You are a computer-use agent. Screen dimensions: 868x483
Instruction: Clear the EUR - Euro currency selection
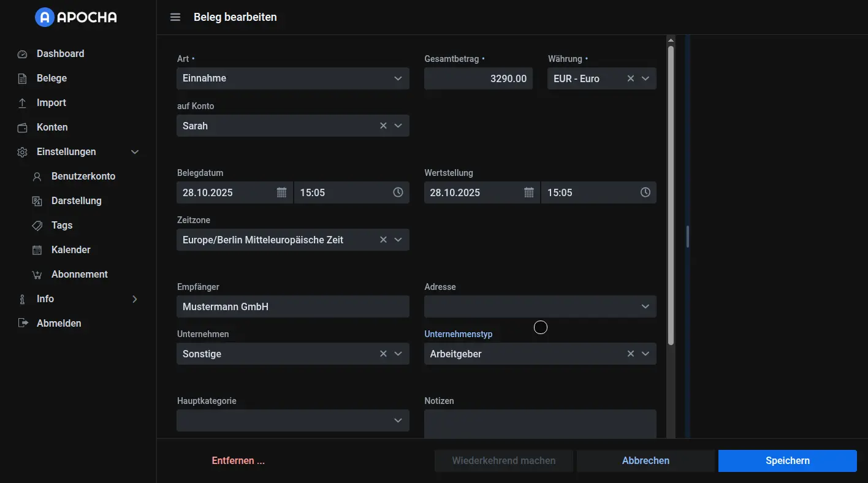coord(630,78)
